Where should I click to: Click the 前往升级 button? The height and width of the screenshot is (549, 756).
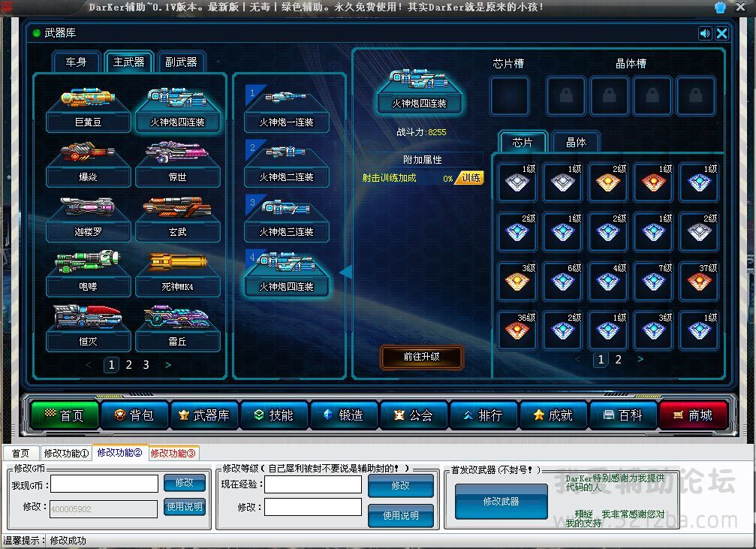tap(421, 357)
